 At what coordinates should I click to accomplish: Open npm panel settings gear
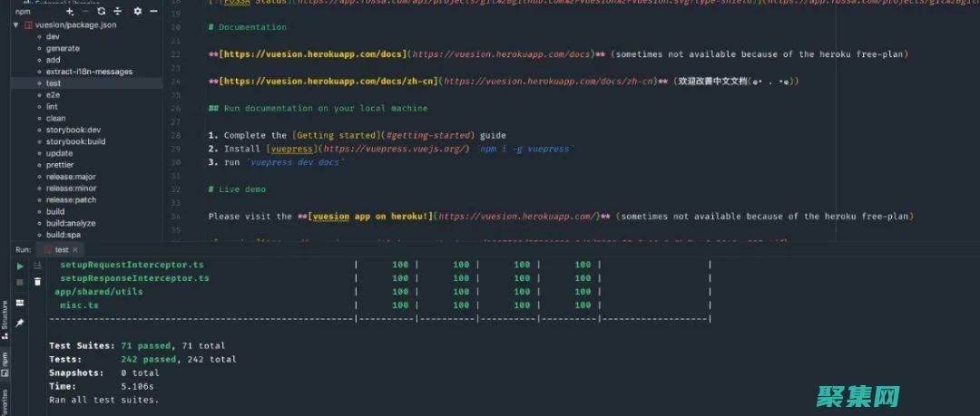click(138, 12)
